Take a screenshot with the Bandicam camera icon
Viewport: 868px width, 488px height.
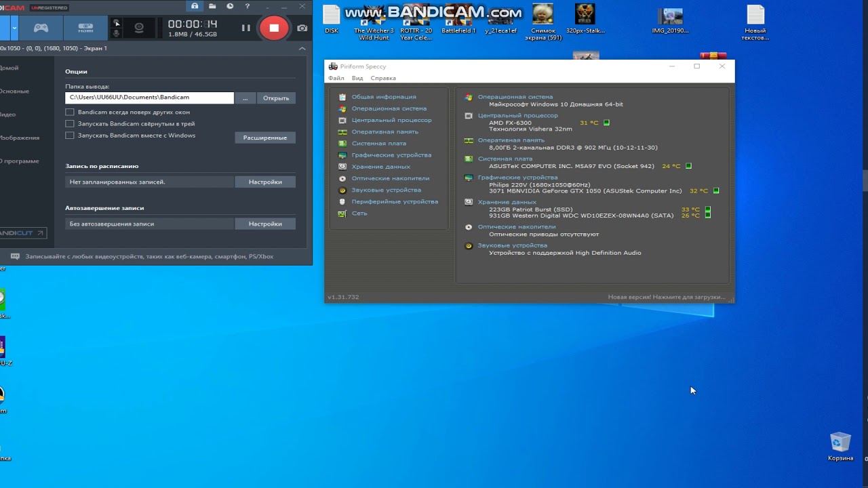pyautogui.click(x=302, y=28)
